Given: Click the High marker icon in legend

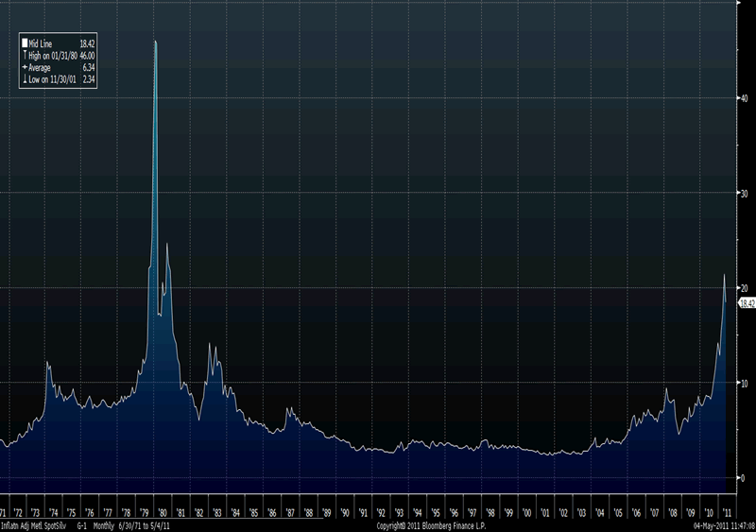Looking at the screenshot, I should pyautogui.click(x=26, y=56).
